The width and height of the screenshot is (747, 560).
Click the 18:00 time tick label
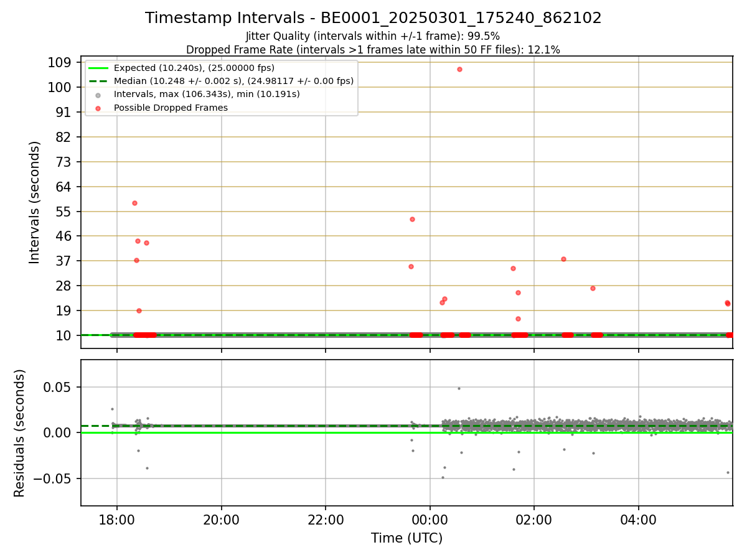[117, 520]
